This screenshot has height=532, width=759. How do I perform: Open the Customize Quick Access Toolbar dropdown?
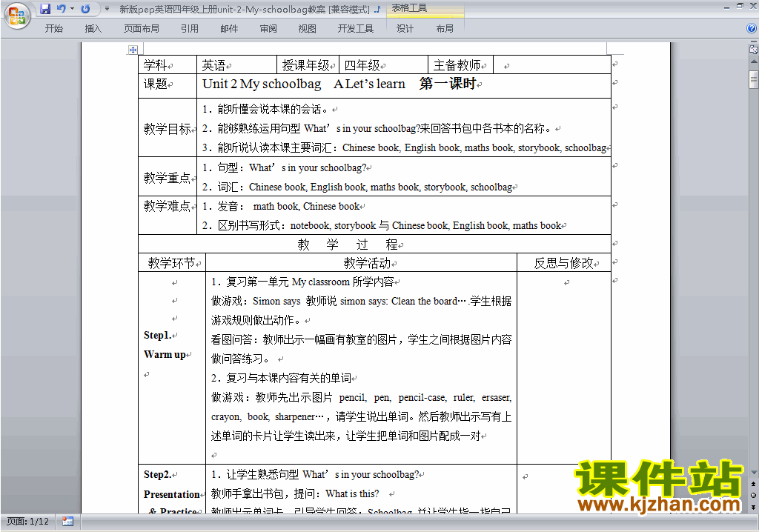click(107, 9)
